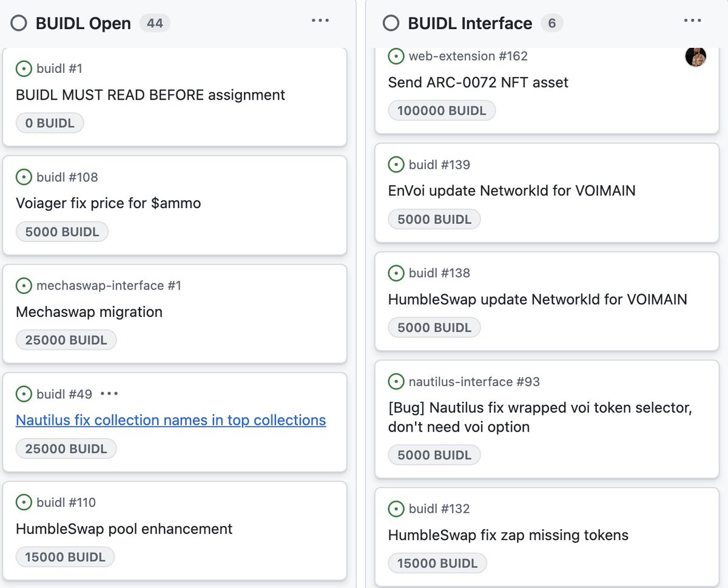Image resolution: width=728 pixels, height=588 pixels.
Task: Click the '100000 BUIDL' label on web-extension #162
Action: point(442,111)
